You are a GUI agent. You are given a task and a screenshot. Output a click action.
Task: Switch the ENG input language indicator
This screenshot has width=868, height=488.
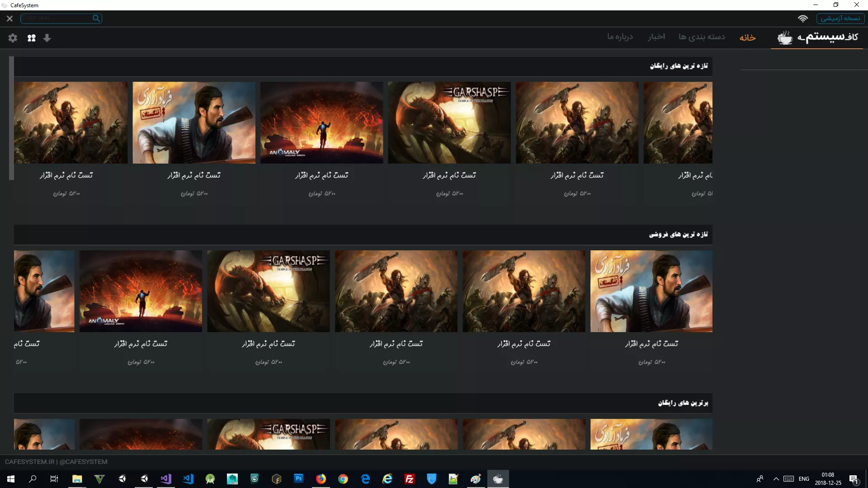804,479
